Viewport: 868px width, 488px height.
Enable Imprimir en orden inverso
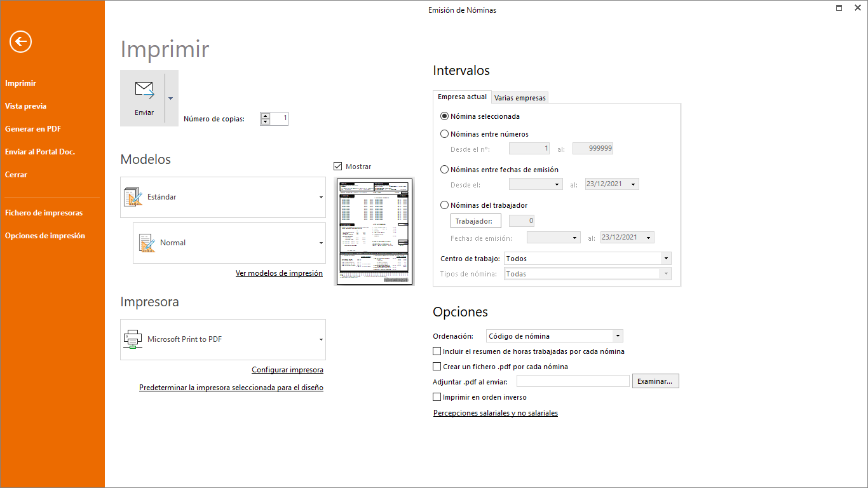(x=437, y=397)
